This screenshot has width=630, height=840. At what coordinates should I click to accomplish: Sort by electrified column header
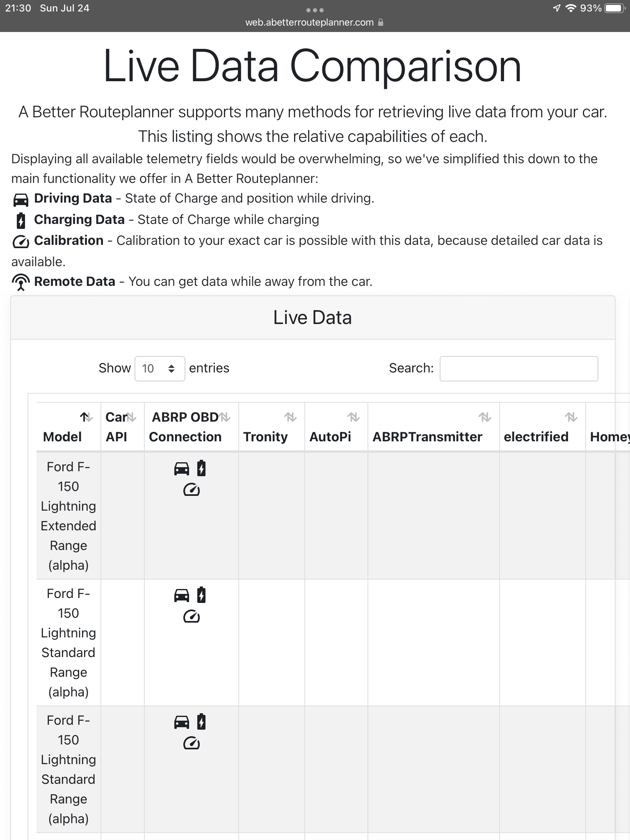click(x=542, y=427)
